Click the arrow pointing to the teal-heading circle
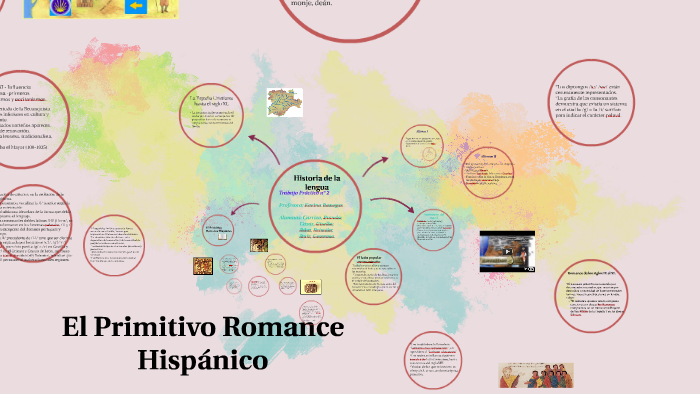 392,205
